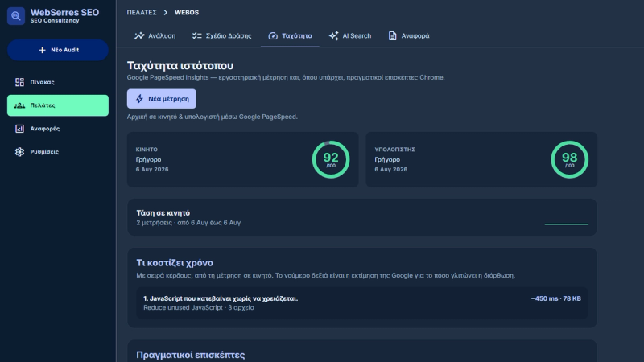Click the Τάση σε κινητό heading
The image size is (644, 362).
[163, 213]
